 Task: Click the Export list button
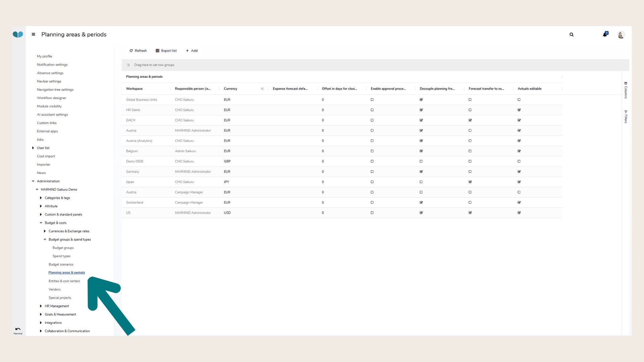(166, 51)
